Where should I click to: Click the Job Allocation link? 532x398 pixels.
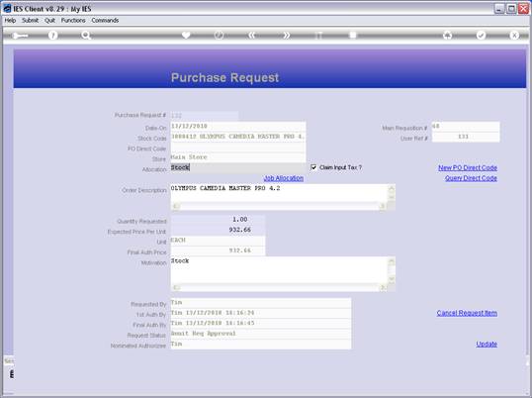pos(284,178)
